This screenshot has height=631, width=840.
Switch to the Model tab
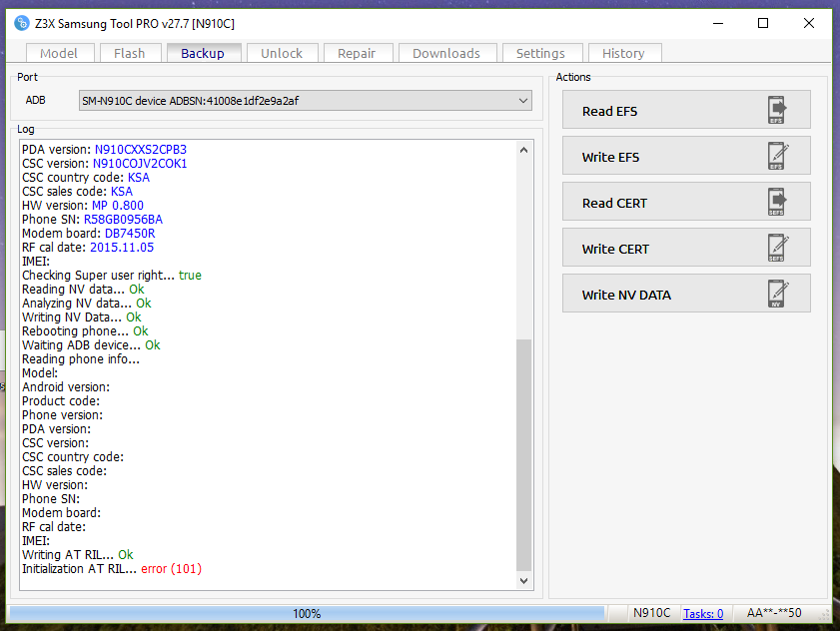point(60,53)
